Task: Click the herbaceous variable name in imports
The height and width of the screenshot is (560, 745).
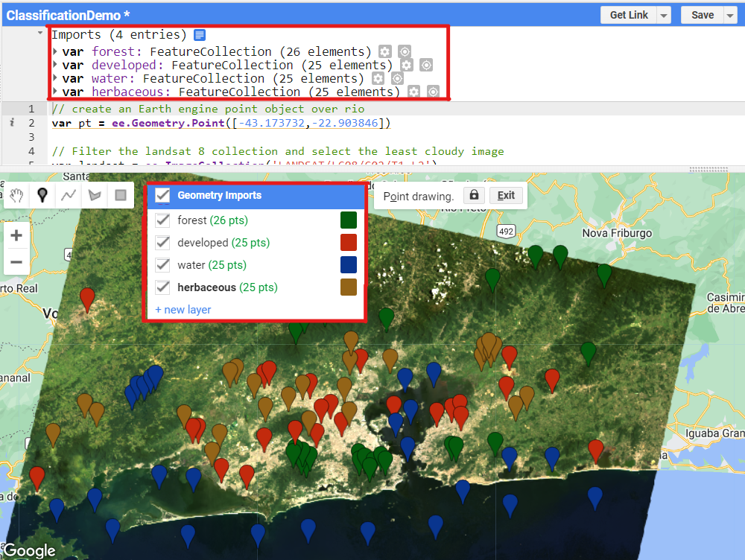Action: (128, 92)
